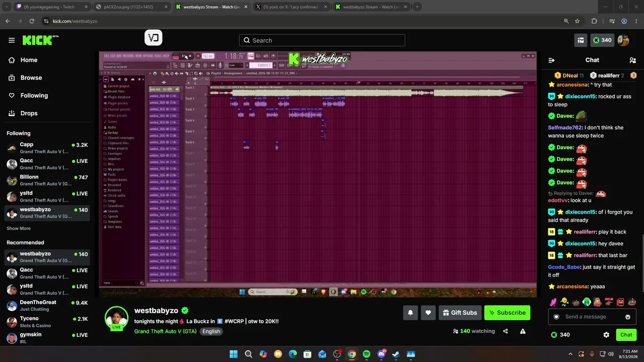The width and height of the screenshot is (644, 362).
Task: Open the profile avatar menu
Action: tap(623, 40)
